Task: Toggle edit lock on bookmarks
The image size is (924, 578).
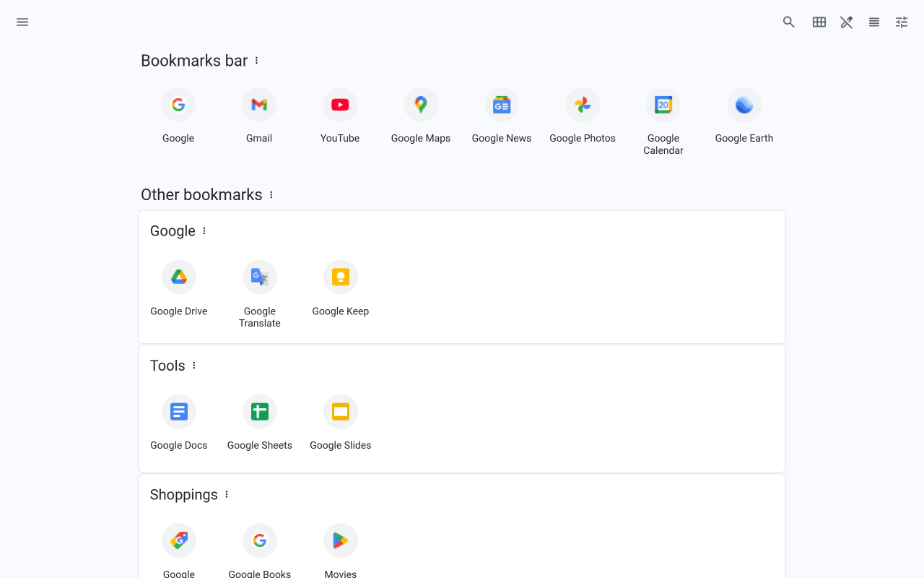Action: [846, 22]
